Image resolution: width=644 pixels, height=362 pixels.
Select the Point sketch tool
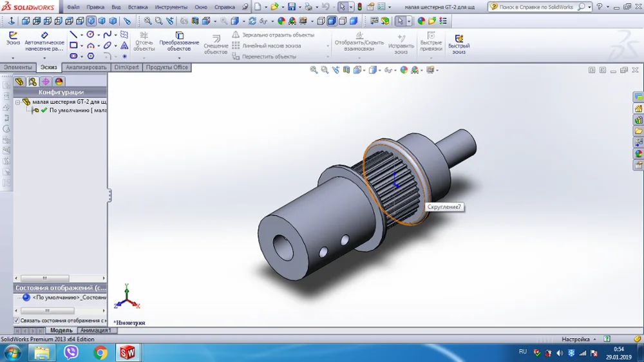pyautogui.click(x=124, y=56)
